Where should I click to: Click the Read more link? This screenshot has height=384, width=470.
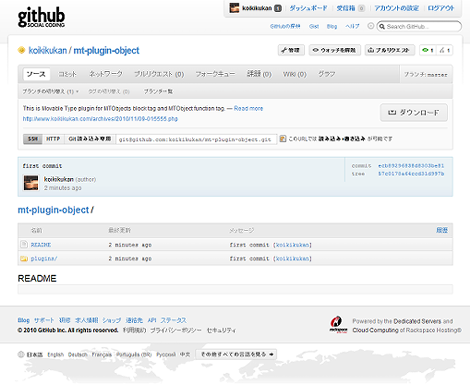248,108
